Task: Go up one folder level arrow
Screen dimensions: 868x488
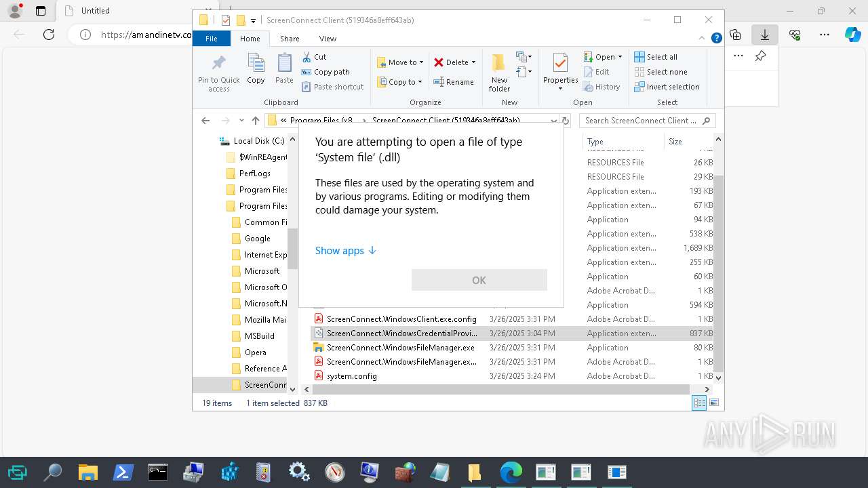Action: (x=255, y=121)
